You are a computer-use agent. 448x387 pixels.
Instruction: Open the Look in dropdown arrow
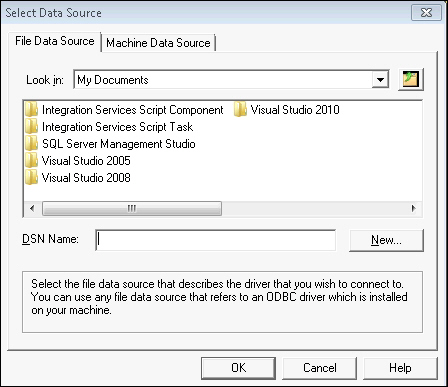point(380,80)
